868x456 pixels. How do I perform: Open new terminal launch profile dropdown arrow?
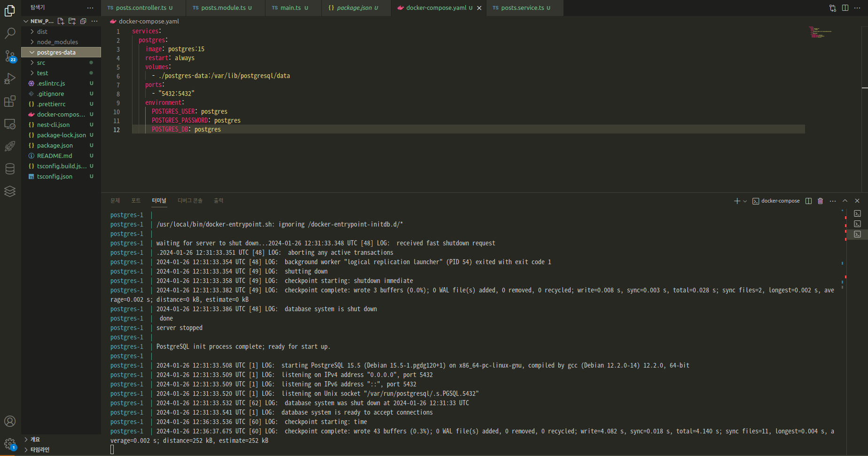coord(745,201)
